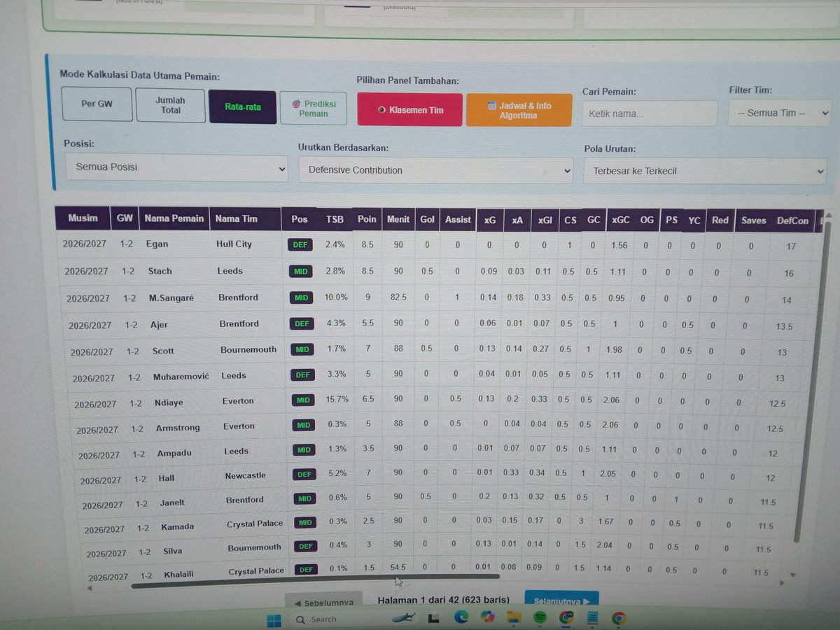Click the Nama Pemain column header

click(174, 218)
